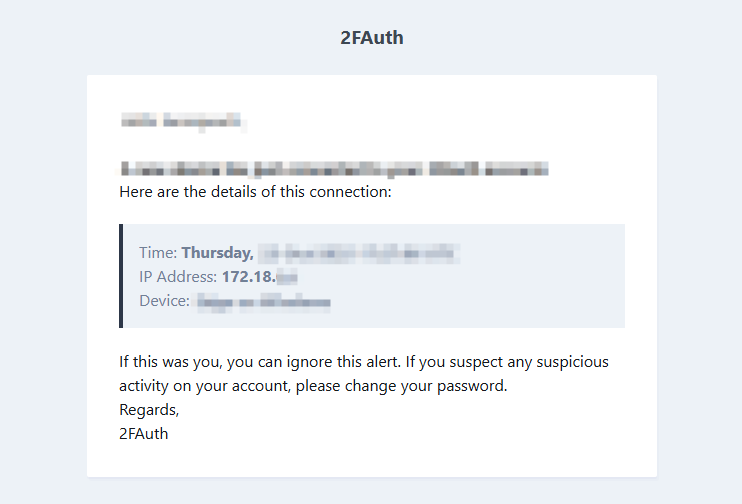Click 'Here are the details of this connection' text

tap(255, 191)
